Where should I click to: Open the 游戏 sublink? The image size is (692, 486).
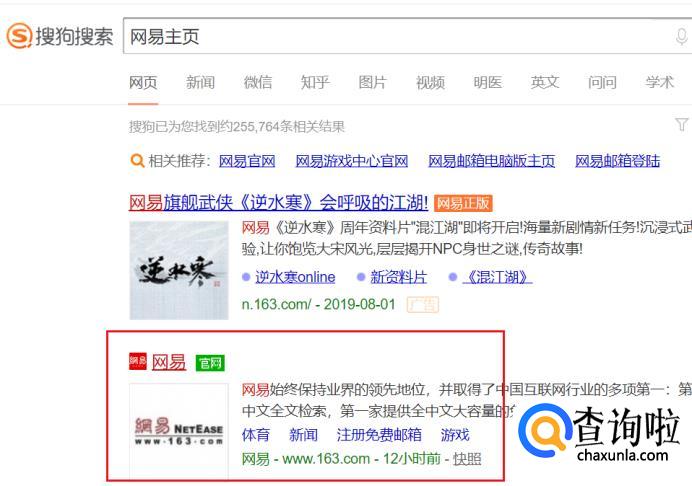pos(455,435)
